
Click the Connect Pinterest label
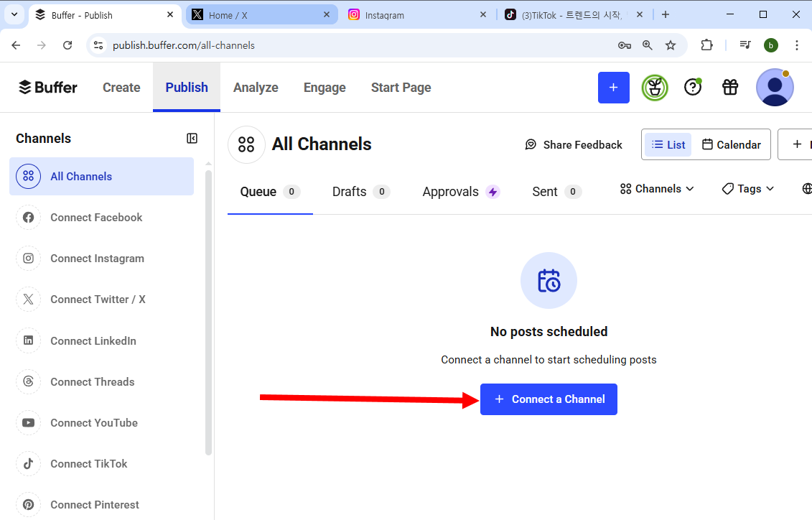(95, 504)
